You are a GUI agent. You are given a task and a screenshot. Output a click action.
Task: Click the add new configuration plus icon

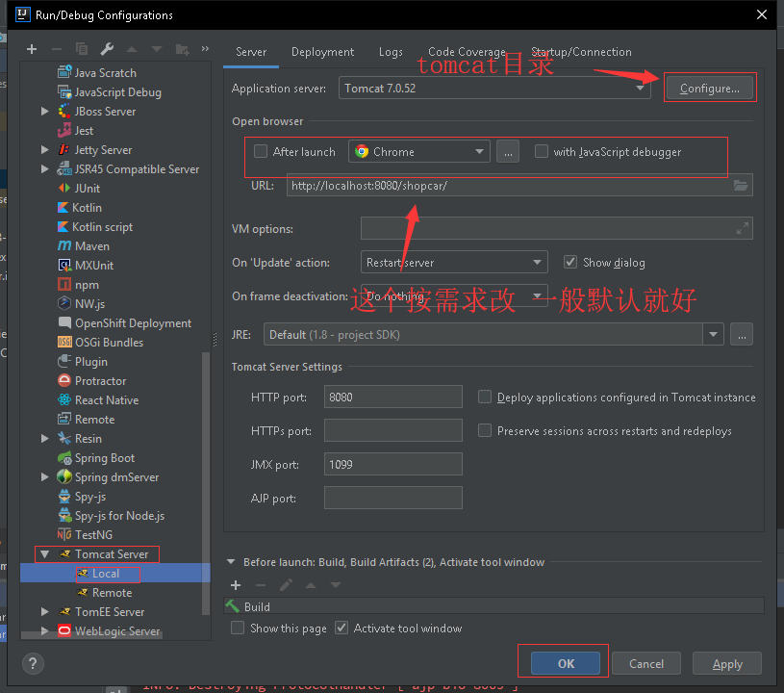(32, 49)
